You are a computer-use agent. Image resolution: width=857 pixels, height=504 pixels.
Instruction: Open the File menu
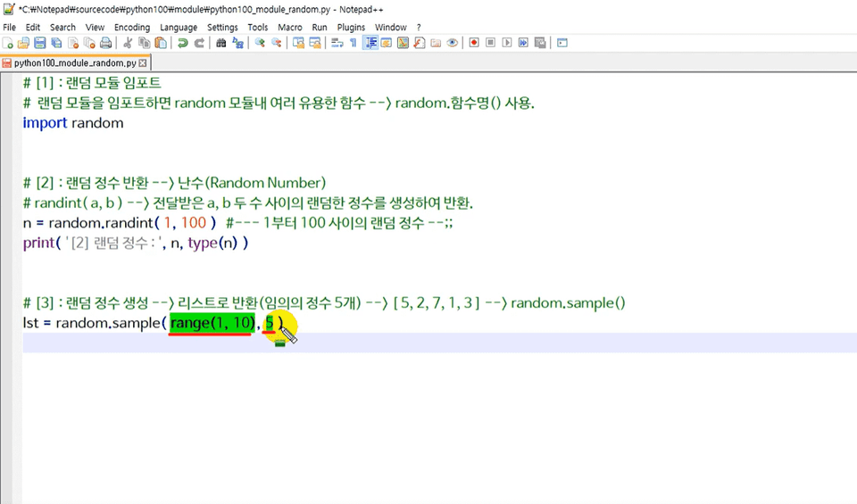[9, 28]
